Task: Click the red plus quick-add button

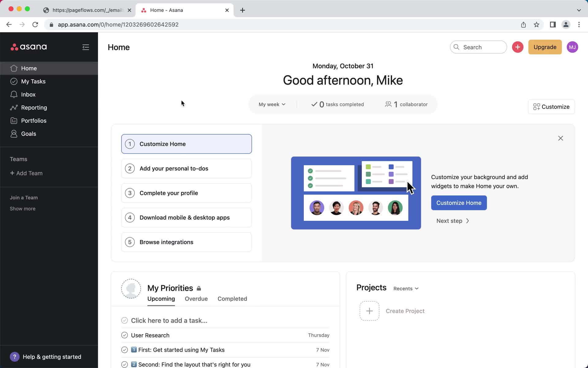Action: click(x=518, y=47)
